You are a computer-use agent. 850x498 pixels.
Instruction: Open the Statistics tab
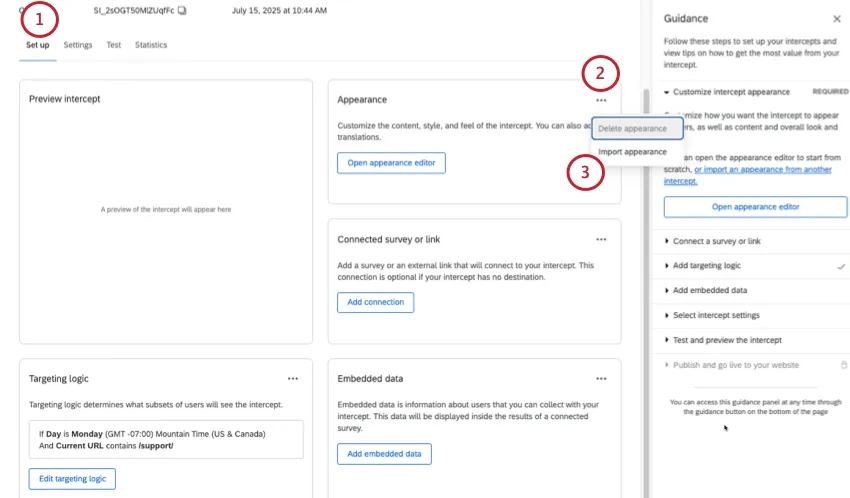(x=151, y=45)
